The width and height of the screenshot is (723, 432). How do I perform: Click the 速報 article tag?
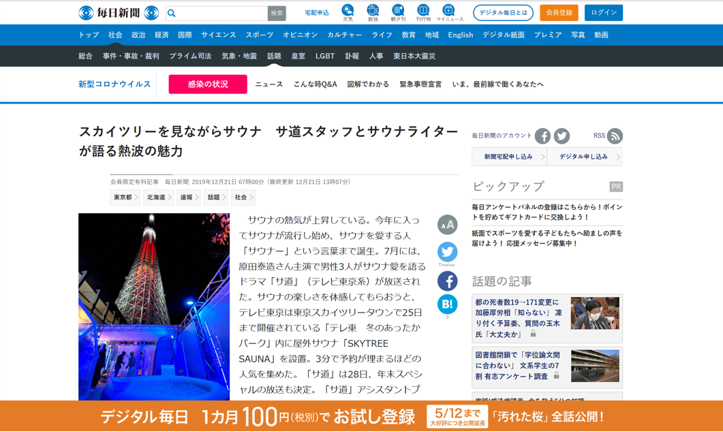tap(188, 197)
